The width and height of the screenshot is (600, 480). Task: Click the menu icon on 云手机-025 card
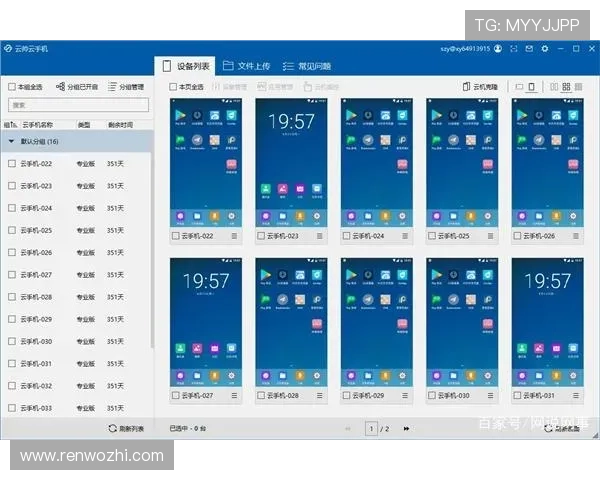[491, 237]
